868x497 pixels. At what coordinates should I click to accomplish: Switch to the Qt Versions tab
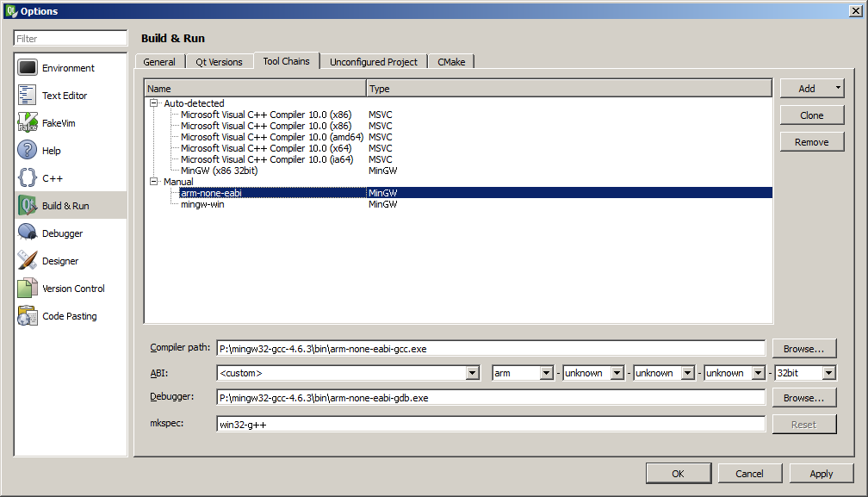219,62
